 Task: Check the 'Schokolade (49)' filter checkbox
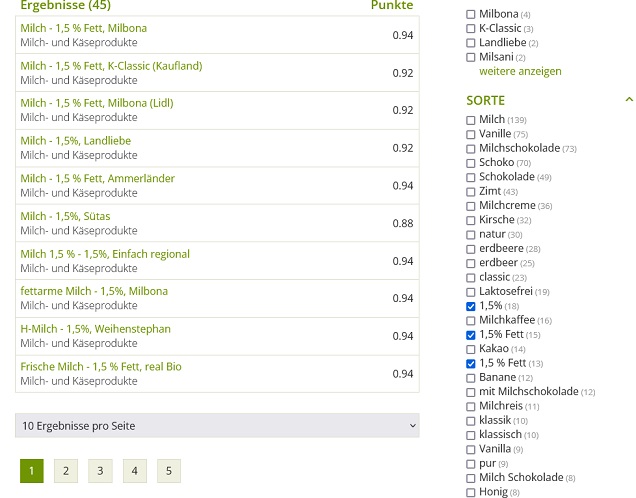tap(471, 177)
